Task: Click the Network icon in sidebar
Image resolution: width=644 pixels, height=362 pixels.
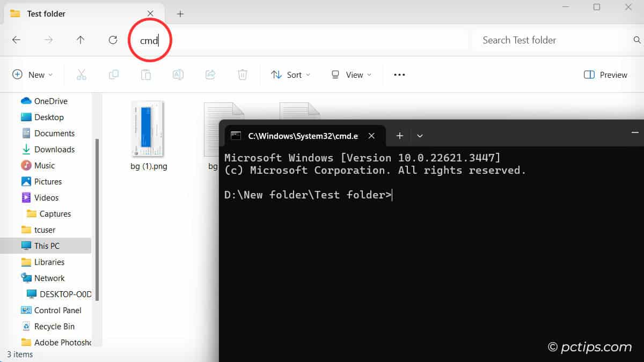Action: 26,278
